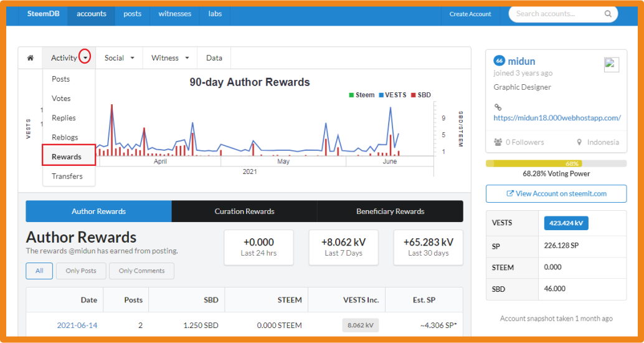Open the Social dropdown menu
Viewport: 644px width, 343px height.
click(119, 58)
